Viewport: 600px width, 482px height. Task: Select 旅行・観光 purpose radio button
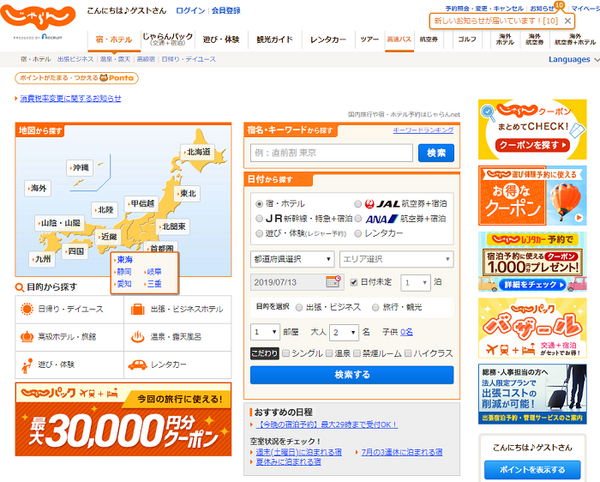(375, 307)
